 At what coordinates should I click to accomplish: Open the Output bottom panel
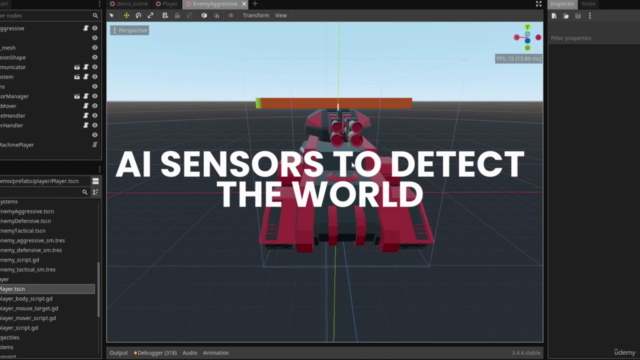118,353
